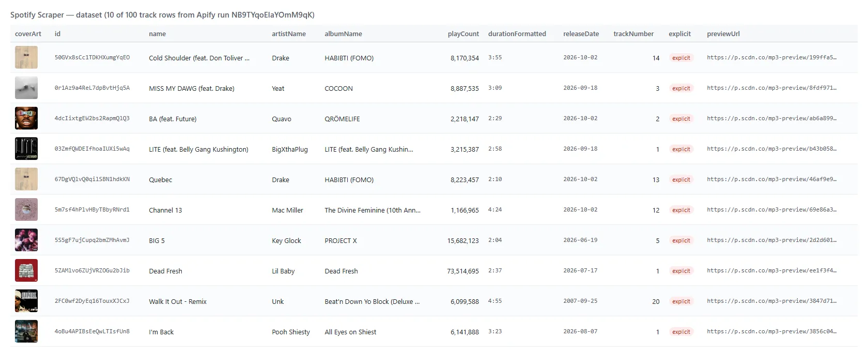Open cover art thumbnail for LITE track row
Screen dimensions: 868x356
pyautogui.click(x=26, y=149)
